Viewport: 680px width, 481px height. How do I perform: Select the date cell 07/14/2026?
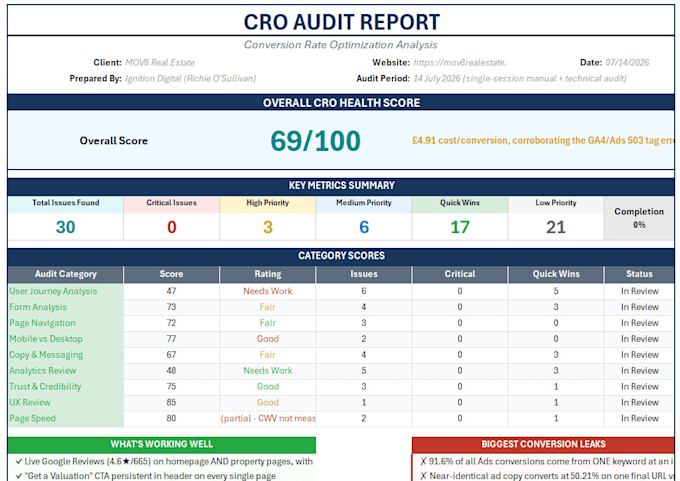click(627, 62)
